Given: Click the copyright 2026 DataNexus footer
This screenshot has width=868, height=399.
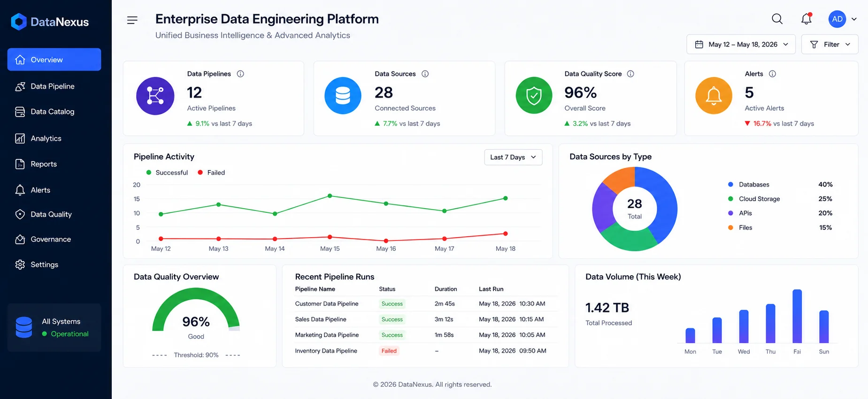Looking at the screenshot, I should [x=432, y=384].
